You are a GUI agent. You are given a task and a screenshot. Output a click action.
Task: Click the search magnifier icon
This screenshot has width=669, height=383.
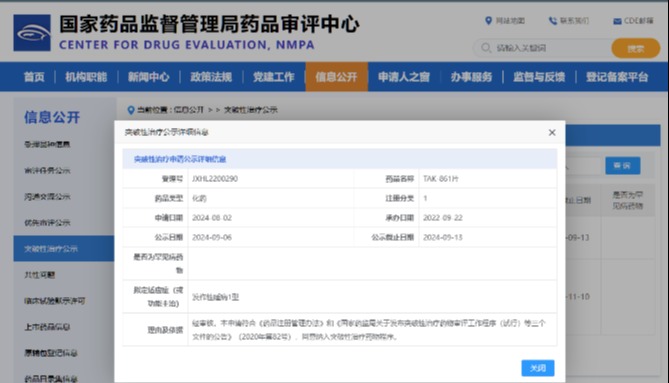pos(486,48)
